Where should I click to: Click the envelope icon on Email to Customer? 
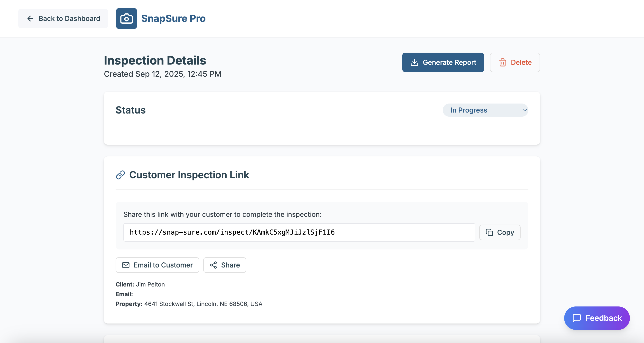[126, 265]
